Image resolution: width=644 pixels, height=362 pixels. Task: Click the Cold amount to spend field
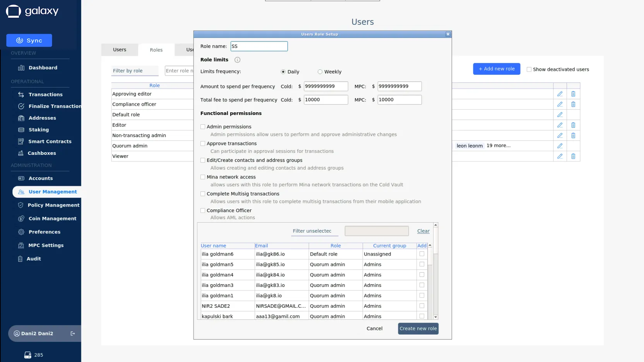click(326, 86)
